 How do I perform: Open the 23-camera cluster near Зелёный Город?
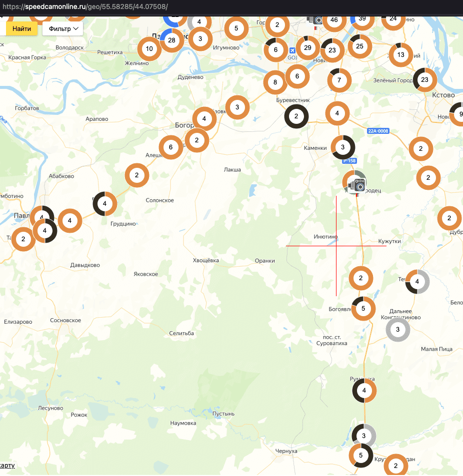[424, 80]
